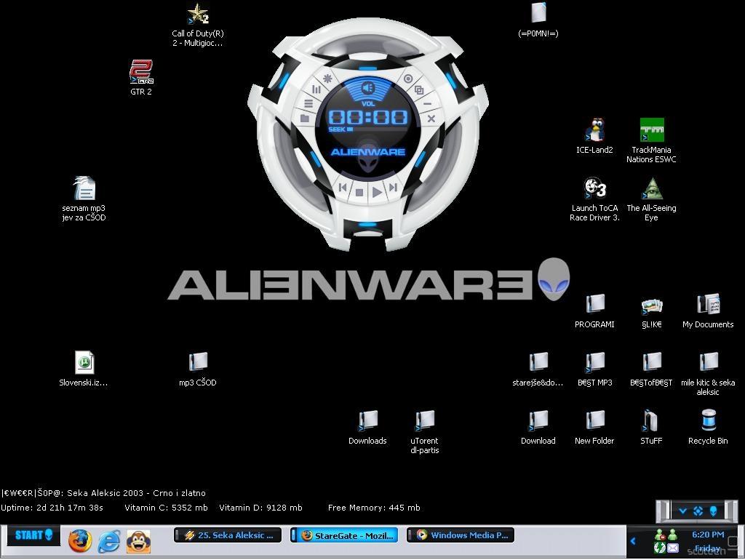
Task: Open the equalizer bars in Alienware player
Action: pyautogui.click(x=316, y=89)
